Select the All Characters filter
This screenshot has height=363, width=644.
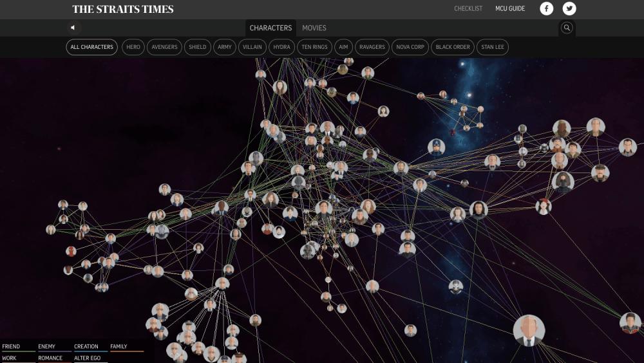(x=91, y=47)
